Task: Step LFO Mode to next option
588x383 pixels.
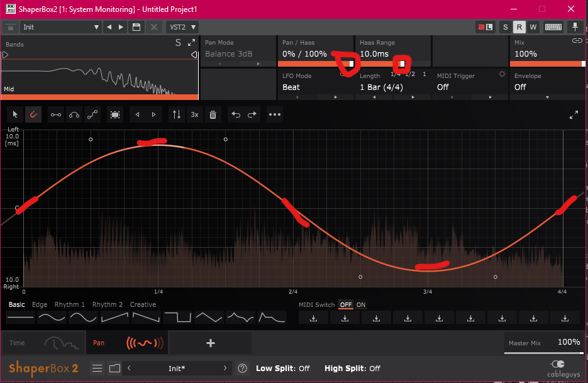Action: coord(336,97)
